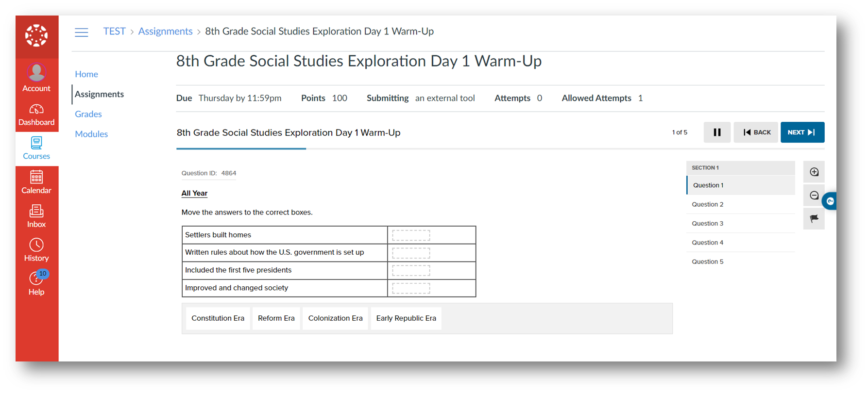Select the Colonization Era answer tile
The image size is (868, 393).
click(x=335, y=318)
